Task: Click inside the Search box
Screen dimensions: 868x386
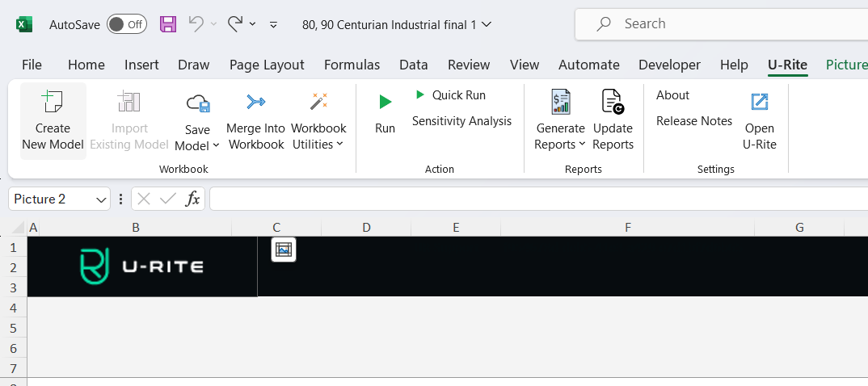Action: (727, 24)
